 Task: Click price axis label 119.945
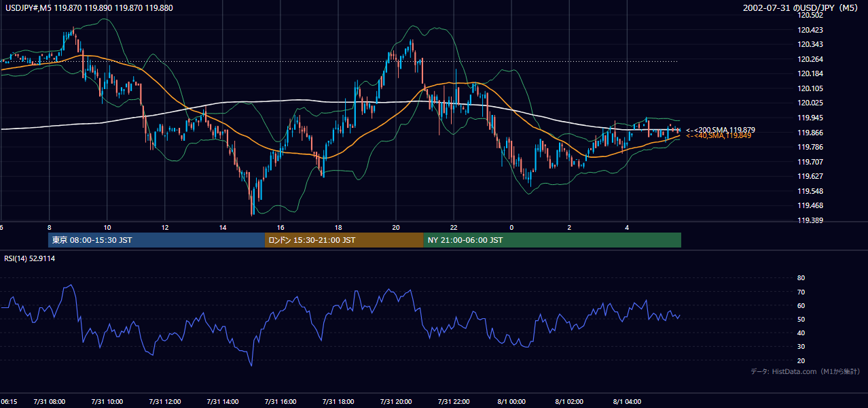coord(810,118)
